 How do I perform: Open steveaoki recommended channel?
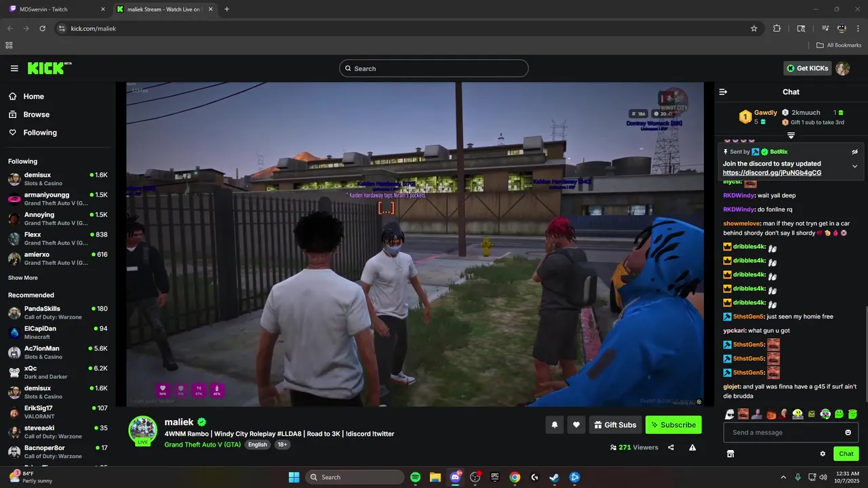58,432
